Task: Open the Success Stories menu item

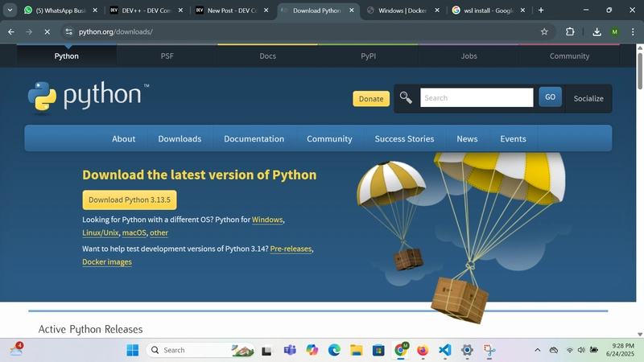Action: tap(405, 138)
